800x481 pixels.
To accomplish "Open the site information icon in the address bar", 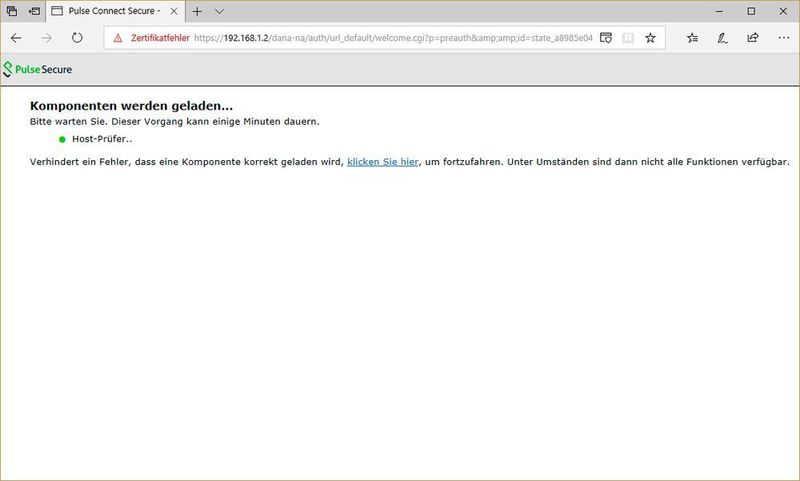I will click(x=606, y=38).
